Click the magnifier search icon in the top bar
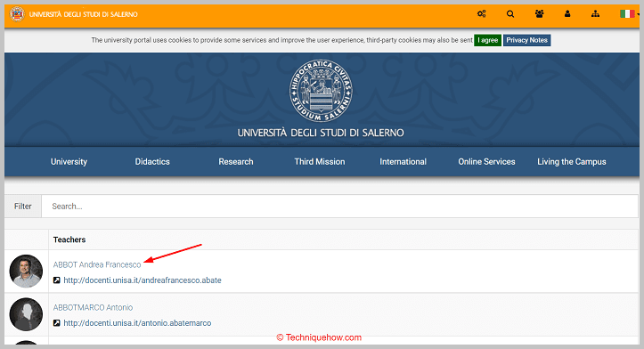This screenshot has height=349, width=644. click(x=510, y=14)
